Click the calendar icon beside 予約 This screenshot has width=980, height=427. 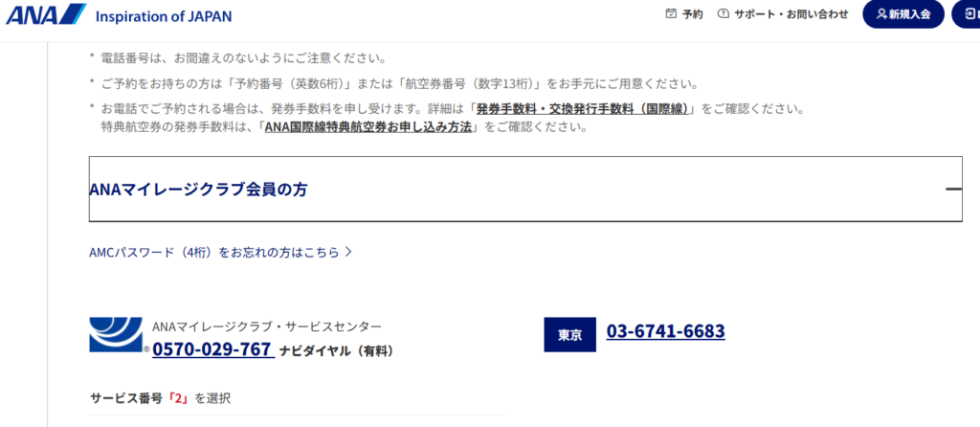pyautogui.click(x=671, y=13)
